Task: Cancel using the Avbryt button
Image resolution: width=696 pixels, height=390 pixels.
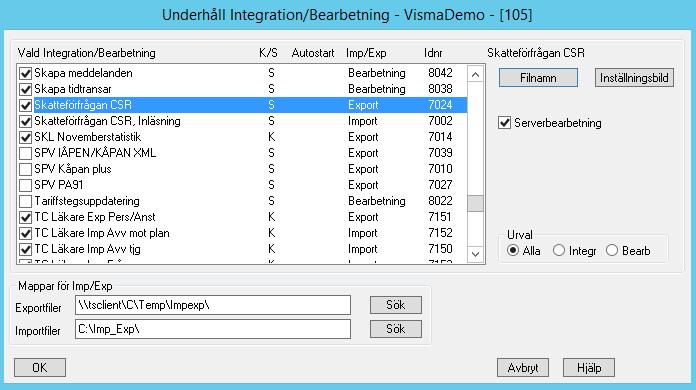Action: (523, 367)
